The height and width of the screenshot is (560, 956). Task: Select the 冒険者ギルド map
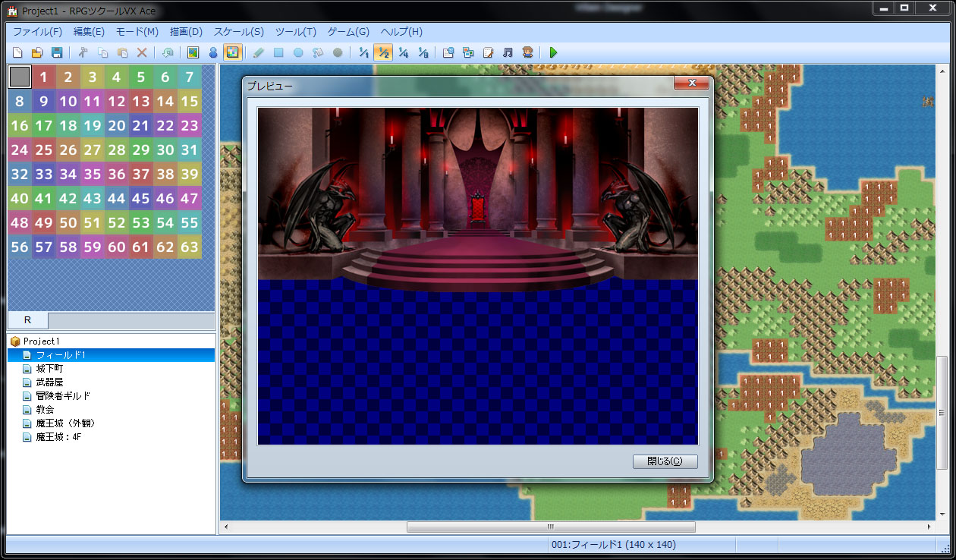[63, 396]
